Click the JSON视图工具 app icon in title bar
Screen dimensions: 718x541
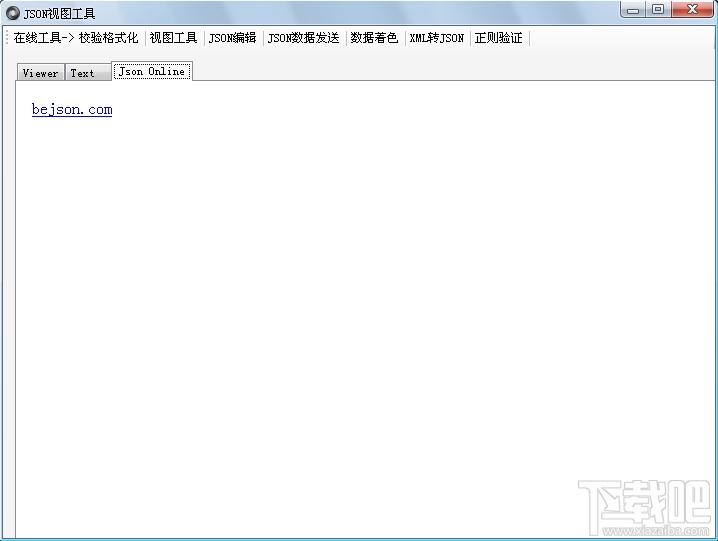(13, 13)
